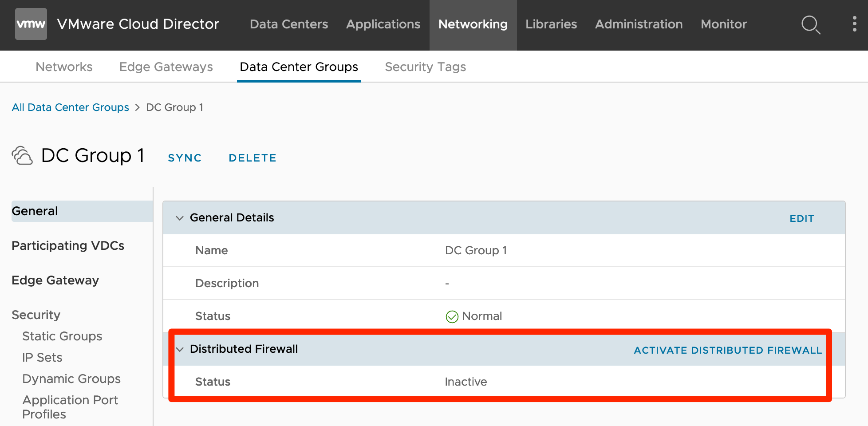Click the green Normal status checkmark icon
Screen dimensions: 868x426
(452, 316)
